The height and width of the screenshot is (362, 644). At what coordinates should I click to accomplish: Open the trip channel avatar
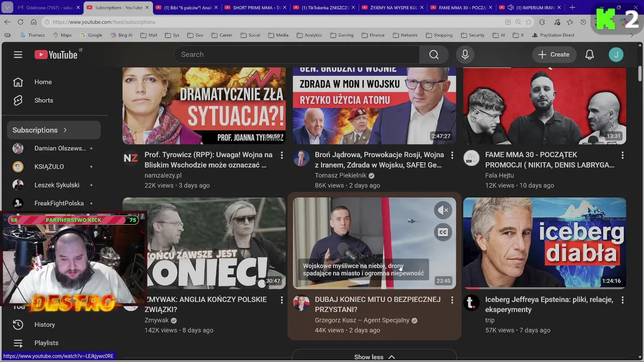[x=471, y=303]
